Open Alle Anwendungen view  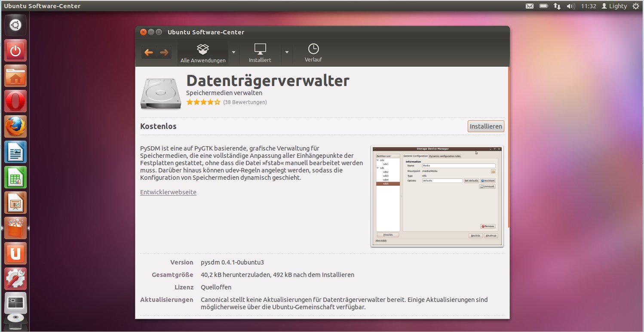click(203, 53)
